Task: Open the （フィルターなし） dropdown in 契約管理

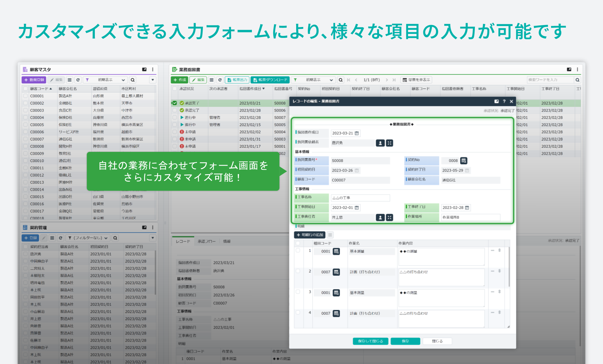Action: coord(88,238)
